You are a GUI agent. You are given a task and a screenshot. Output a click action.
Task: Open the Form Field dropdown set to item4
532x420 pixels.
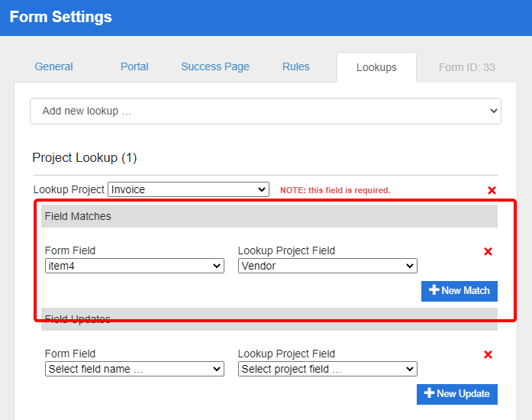(x=134, y=266)
